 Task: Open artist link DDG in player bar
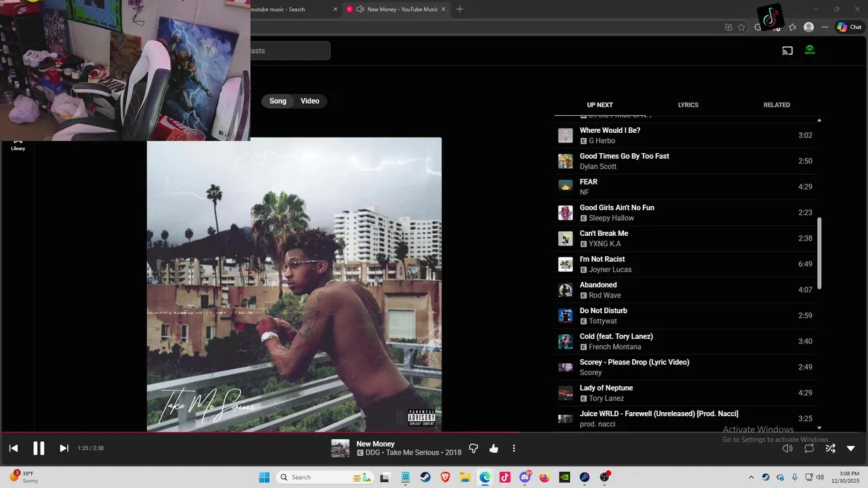(x=372, y=453)
